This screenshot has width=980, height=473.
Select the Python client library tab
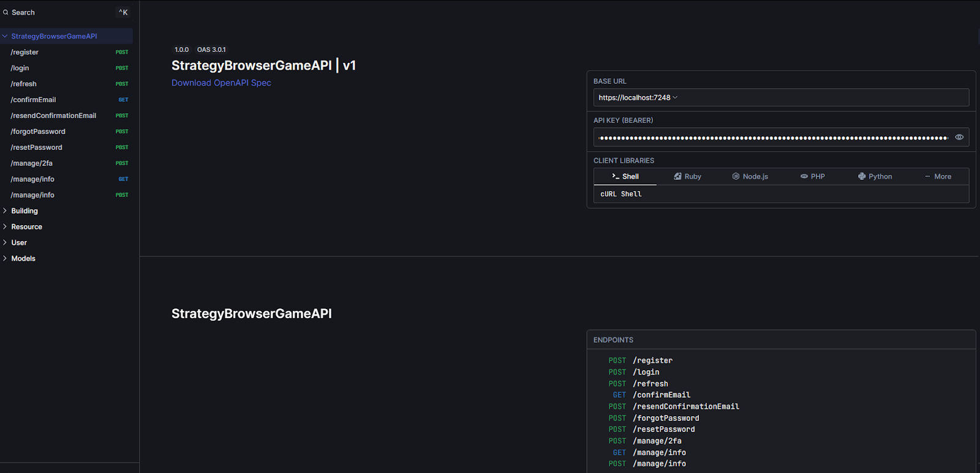pos(875,176)
